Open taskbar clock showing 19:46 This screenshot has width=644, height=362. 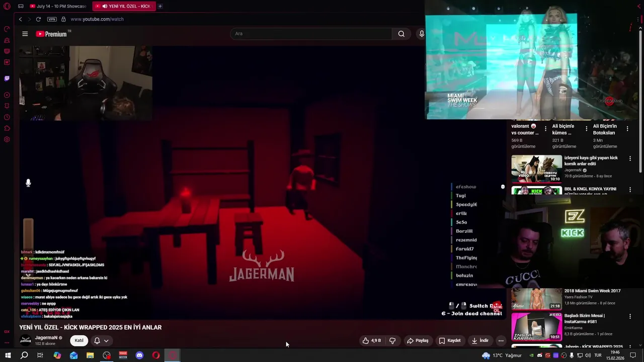(x=615, y=355)
